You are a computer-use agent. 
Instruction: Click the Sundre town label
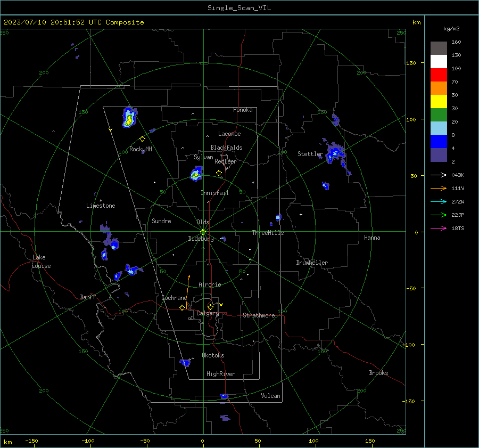[x=161, y=221]
